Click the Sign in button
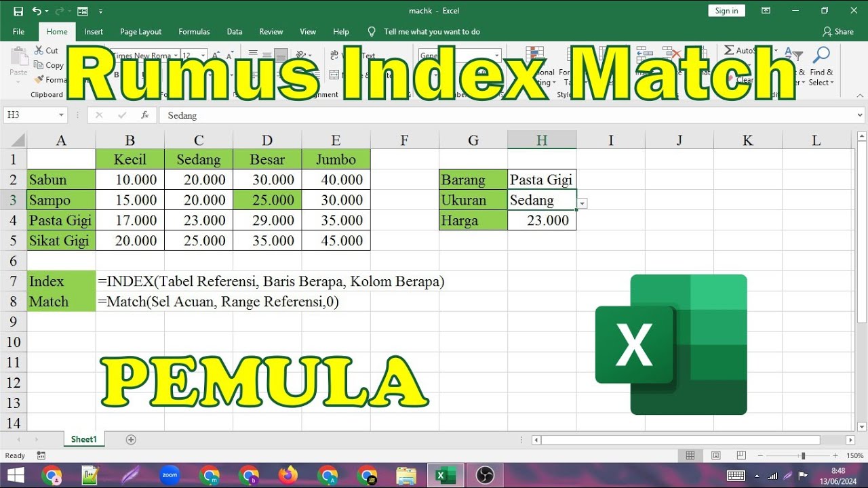868x488 pixels. click(726, 10)
